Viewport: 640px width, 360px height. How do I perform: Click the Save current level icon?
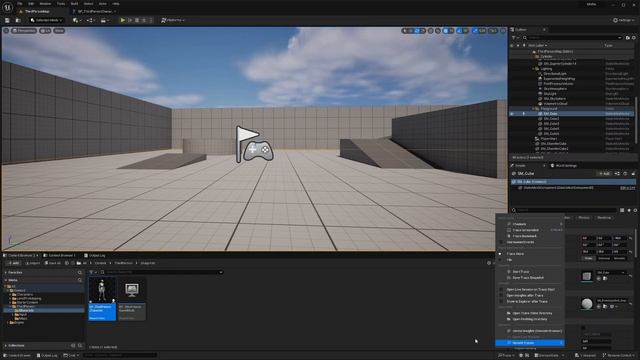coord(7,20)
